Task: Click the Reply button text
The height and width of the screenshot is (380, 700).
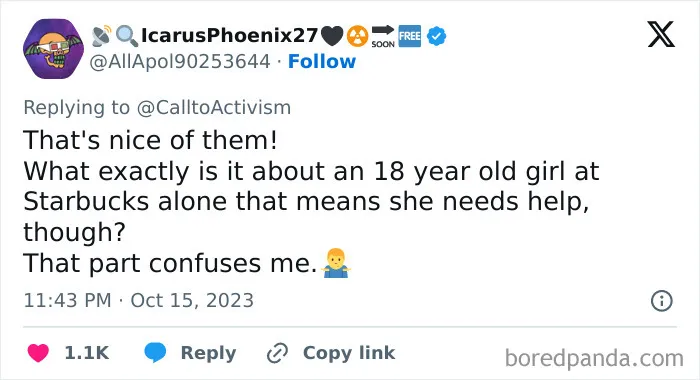Action: tap(208, 353)
